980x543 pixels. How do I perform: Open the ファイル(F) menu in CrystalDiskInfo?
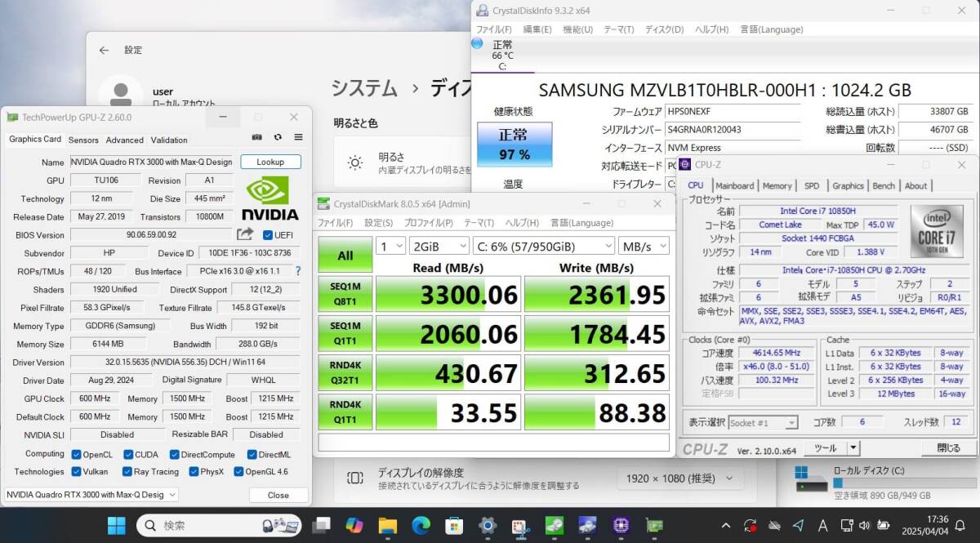[x=494, y=29]
